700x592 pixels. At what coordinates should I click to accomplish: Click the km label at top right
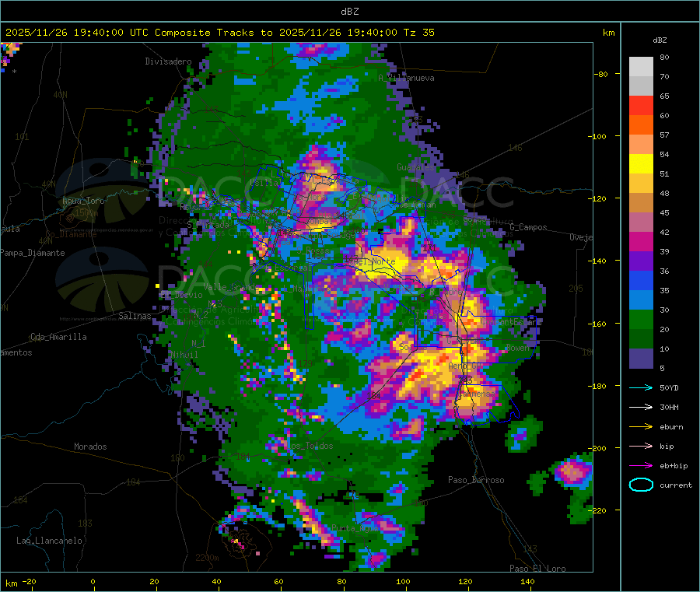pyautogui.click(x=608, y=33)
